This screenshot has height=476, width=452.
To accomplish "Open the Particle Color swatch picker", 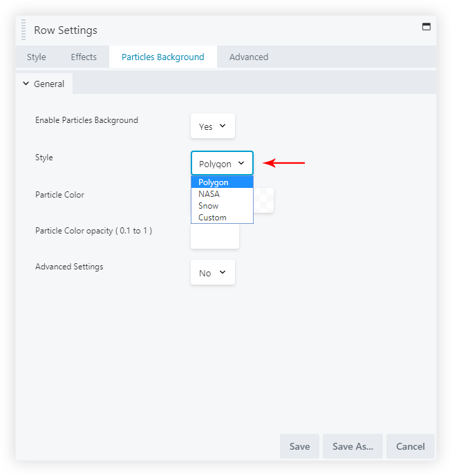I will (265, 200).
